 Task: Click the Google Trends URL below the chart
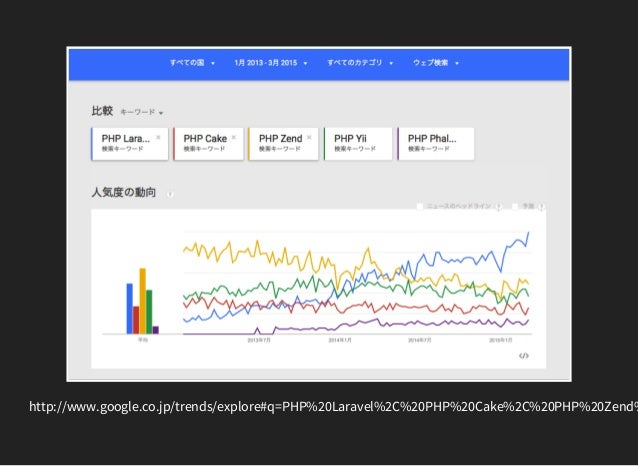pyautogui.click(x=333, y=407)
